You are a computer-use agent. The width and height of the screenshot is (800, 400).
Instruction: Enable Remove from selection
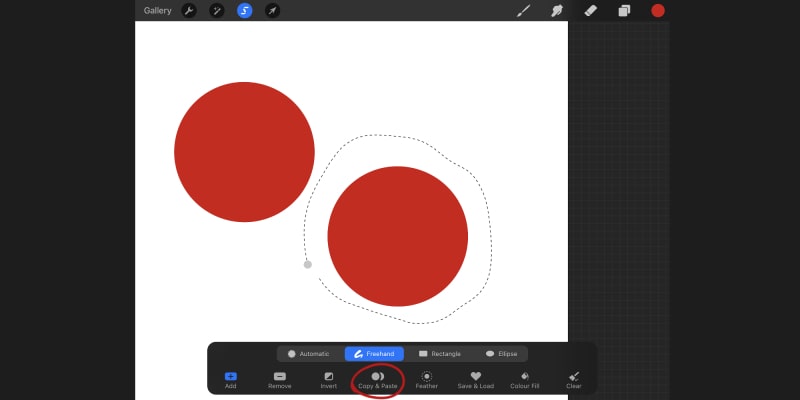coord(280,380)
